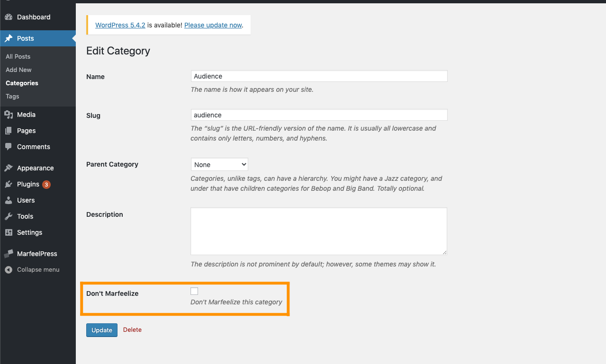Click the Edit Category heading

click(118, 51)
